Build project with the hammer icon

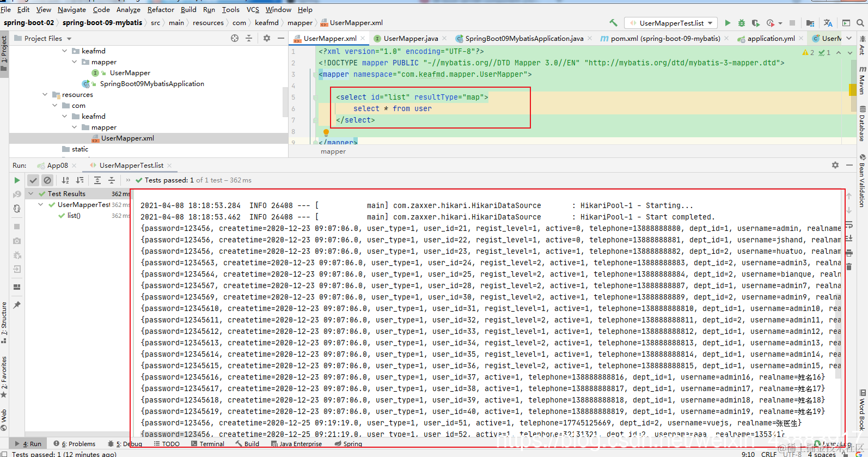(614, 23)
